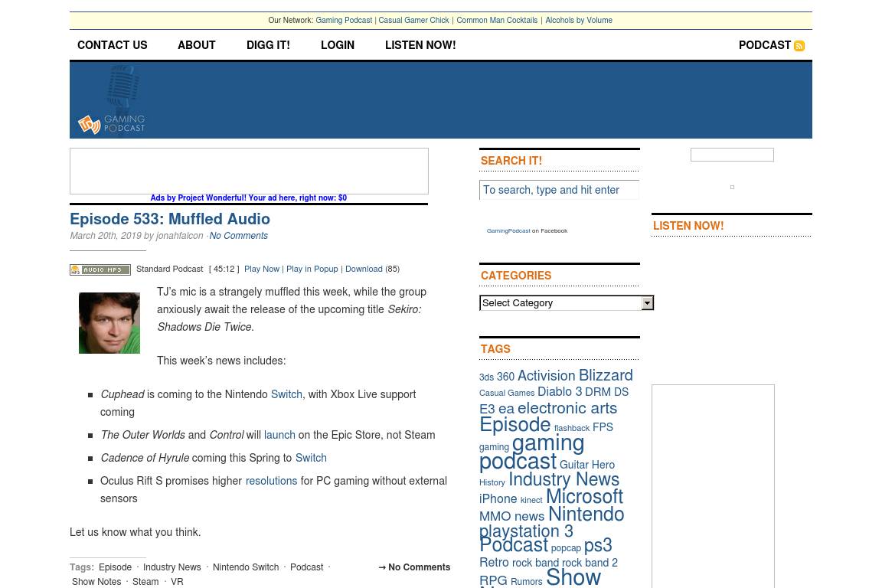Image resolution: width=882 pixels, height=588 pixels.
Task: Open the Nintendo tag in tag cloud
Action: [x=586, y=514]
